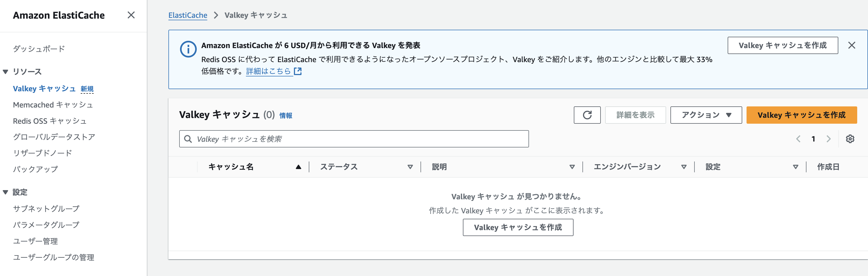
Task: Open 詳細はこちら external link
Action: [273, 71]
